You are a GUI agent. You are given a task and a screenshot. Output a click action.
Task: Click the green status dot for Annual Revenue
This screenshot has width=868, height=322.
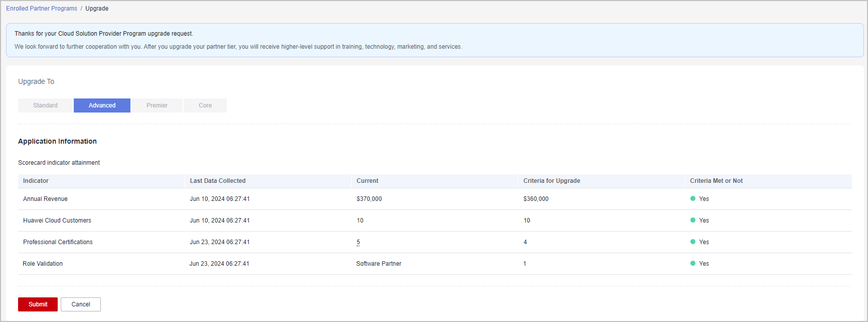[693, 198]
